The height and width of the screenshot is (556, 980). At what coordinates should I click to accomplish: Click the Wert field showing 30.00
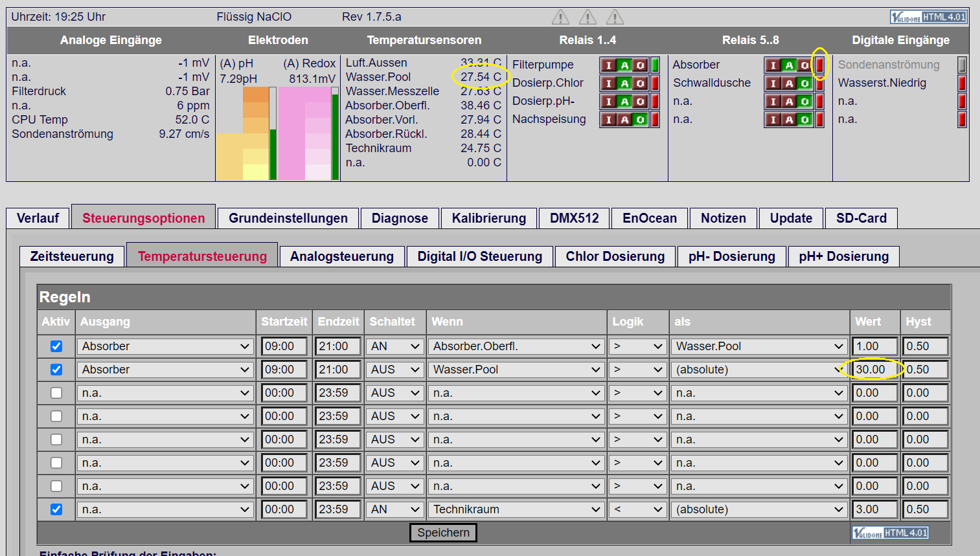pos(875,370)
